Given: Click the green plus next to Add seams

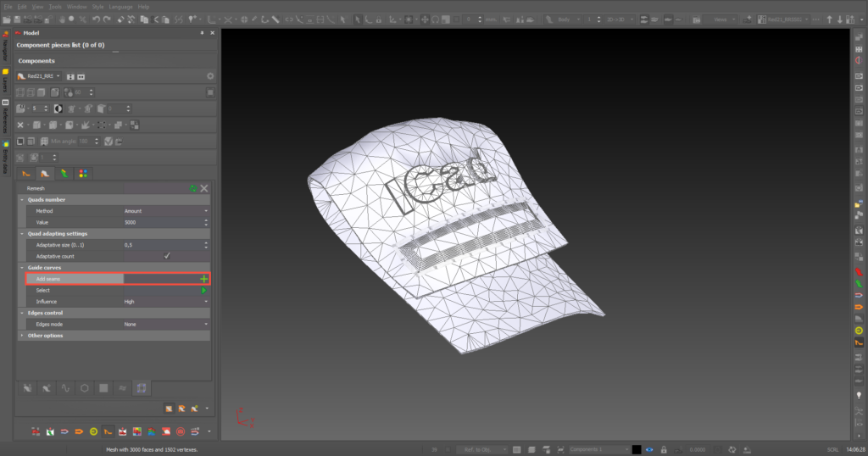Looking at the screenshot, I should tap(203, 279).
